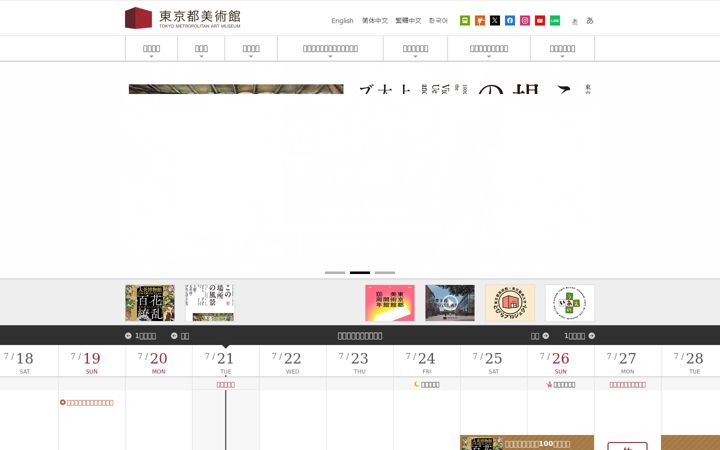Image resolution: width=720 pixels, height=450 pixels.
Task: Expand the sixth main navigation menu
Action: [489, 48]
